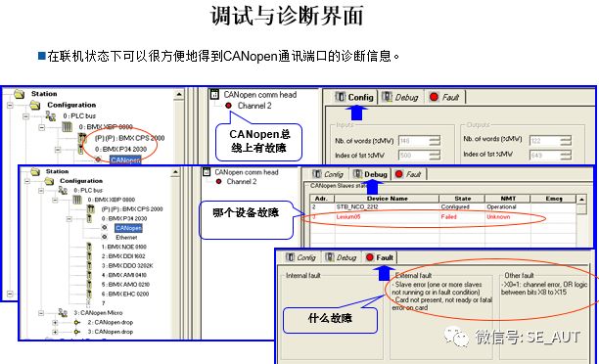Click red Channel 2 dot in middle window
Image resolution: width=599 pixels, height=364 pixels.
pyautogui.click(x=219, y=181)
